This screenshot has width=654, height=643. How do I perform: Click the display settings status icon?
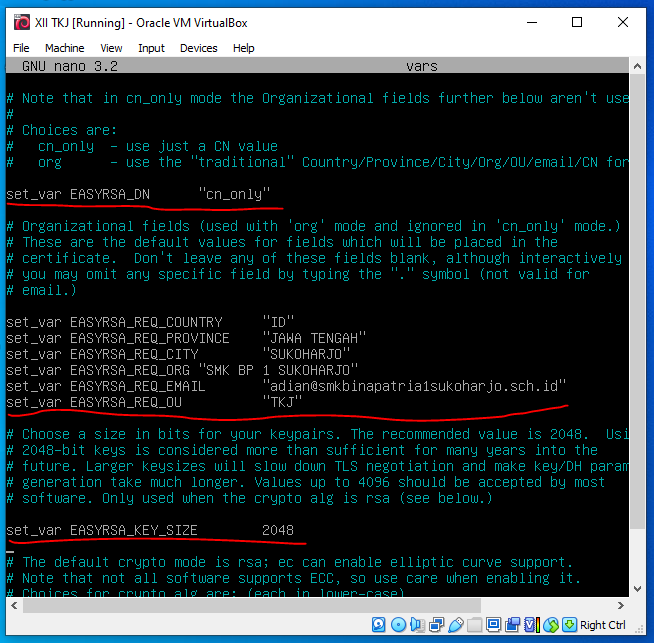[493, 625]
